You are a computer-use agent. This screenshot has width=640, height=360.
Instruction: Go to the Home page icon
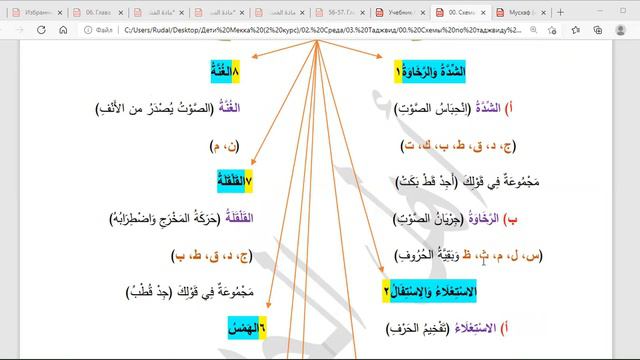[63, 30]
